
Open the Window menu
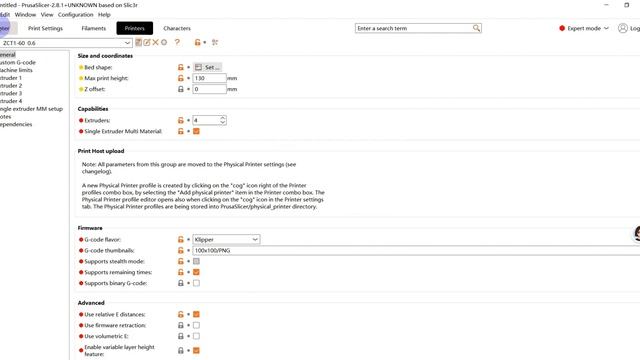pos(25,15)
